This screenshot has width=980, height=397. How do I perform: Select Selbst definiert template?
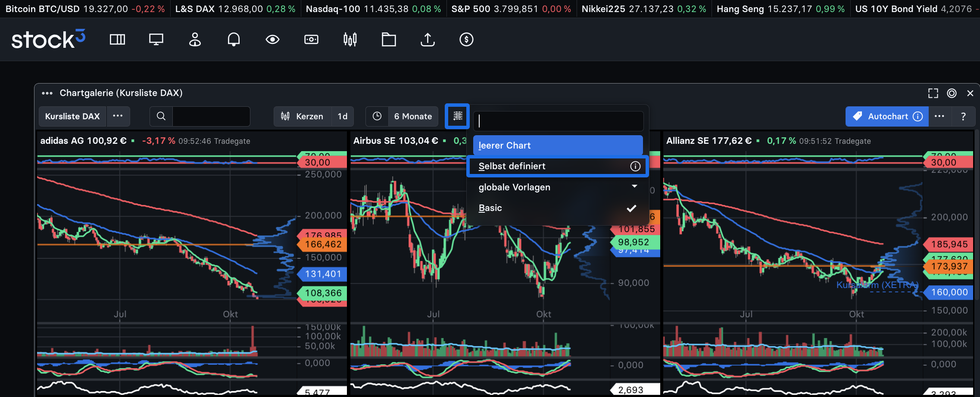click(558, 166)
